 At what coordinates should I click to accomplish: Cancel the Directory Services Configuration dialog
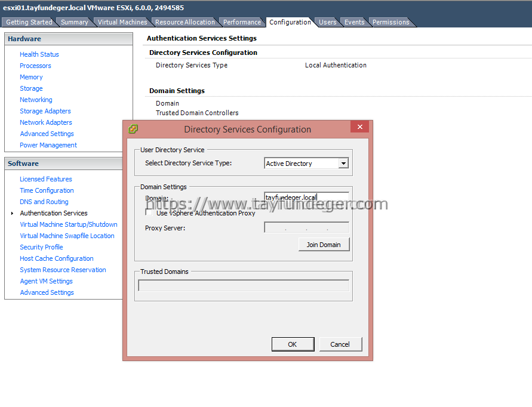point(340,344)
